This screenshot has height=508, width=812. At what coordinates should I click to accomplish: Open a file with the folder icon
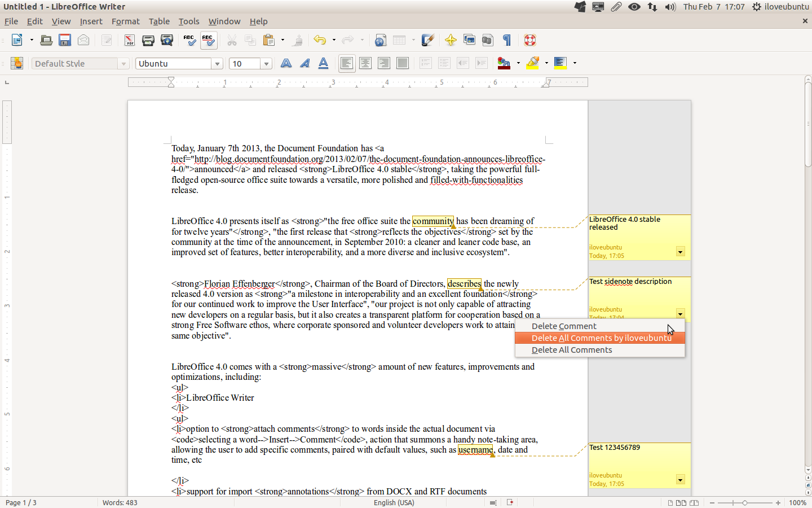(46, 40)
